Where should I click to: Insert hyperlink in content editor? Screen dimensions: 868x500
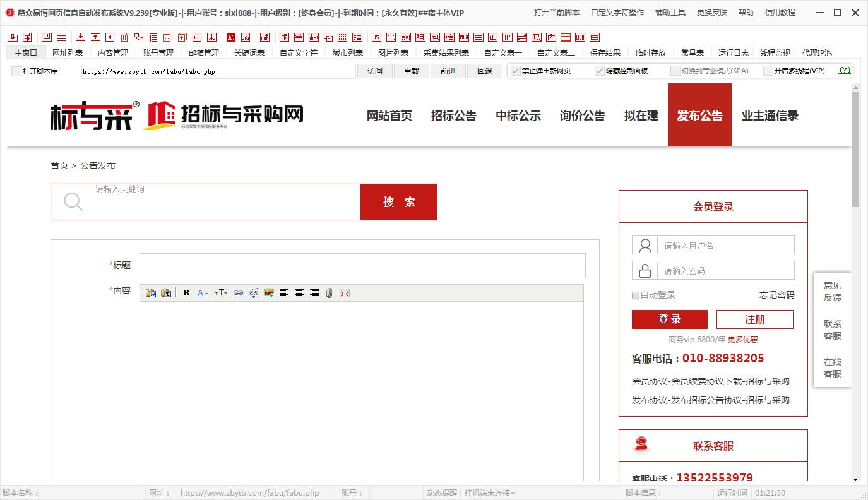[x=238, y=293]
